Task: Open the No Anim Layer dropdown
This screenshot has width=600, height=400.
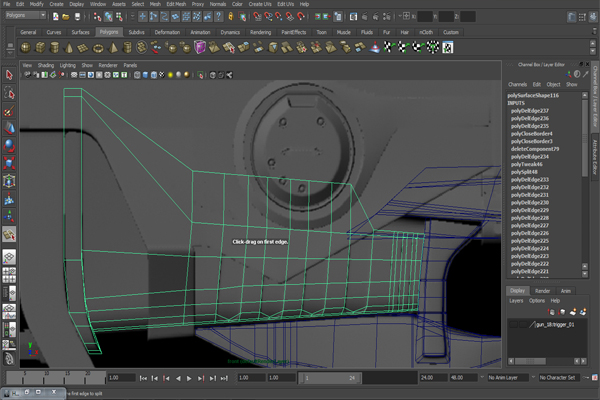Action: coord(508,378)
